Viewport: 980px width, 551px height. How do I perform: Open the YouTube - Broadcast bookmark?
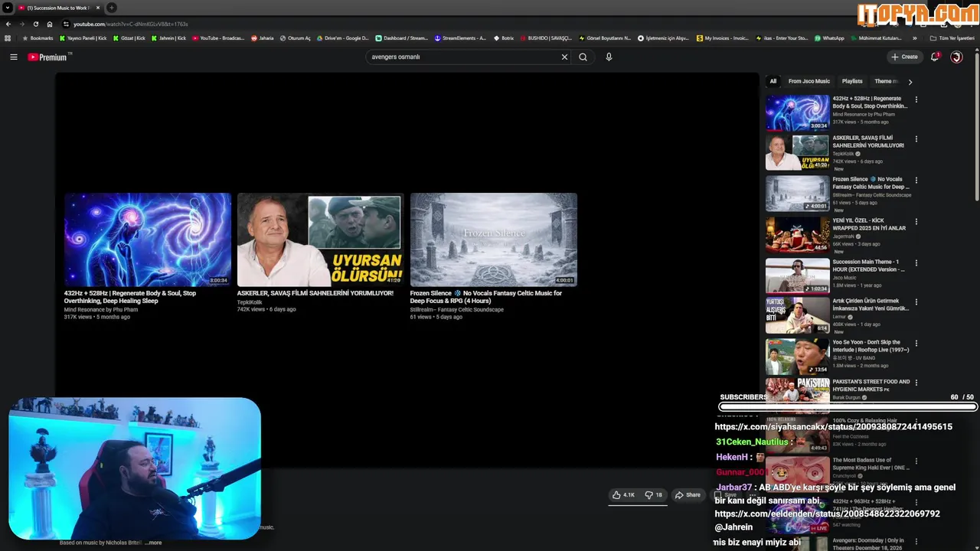coord(218,38)
